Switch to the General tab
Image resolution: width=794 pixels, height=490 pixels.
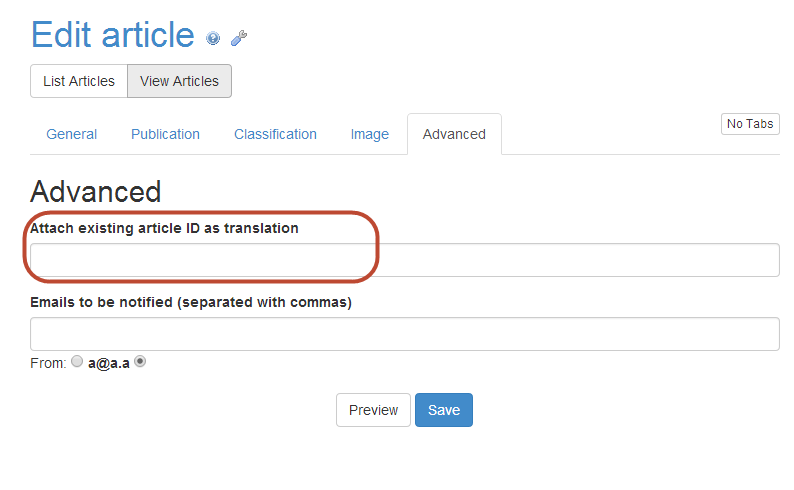coord(72,134)
